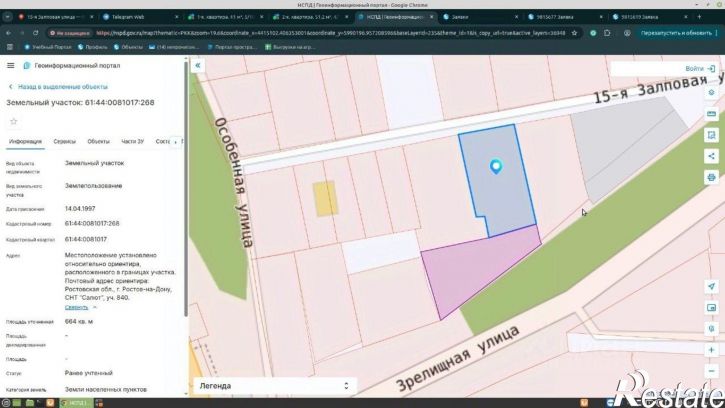Reload the page in Chrome

(36, 33)
